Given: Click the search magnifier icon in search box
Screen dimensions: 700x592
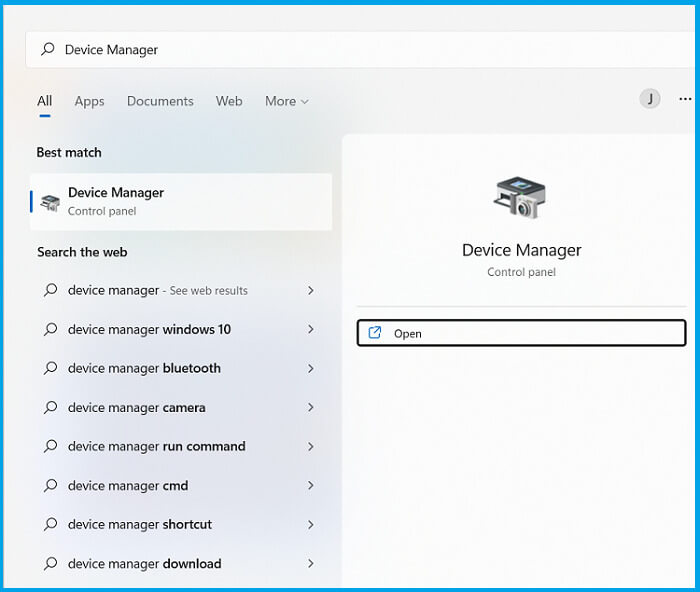Looking at the screenshot, I should (48, 49).
